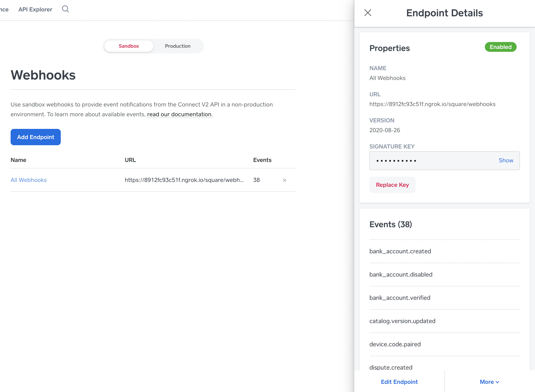Select the All Webhooks name value
Viewport: 535px width, 392px height.
(387, 78)
